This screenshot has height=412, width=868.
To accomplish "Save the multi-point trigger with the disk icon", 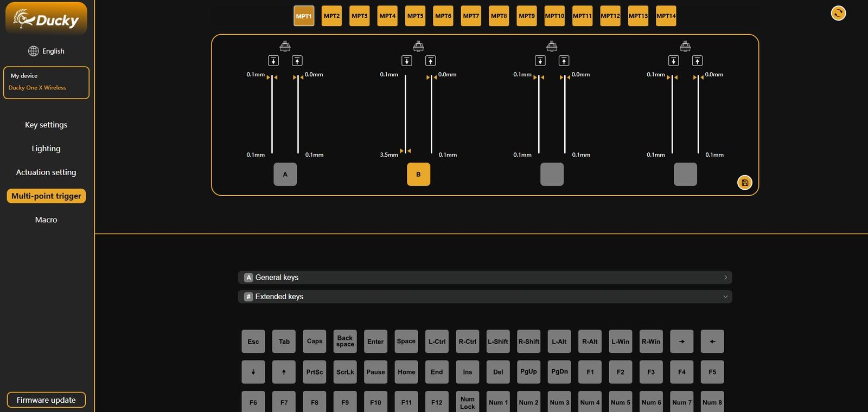I will pyautogui.click(x=745, y=183).
